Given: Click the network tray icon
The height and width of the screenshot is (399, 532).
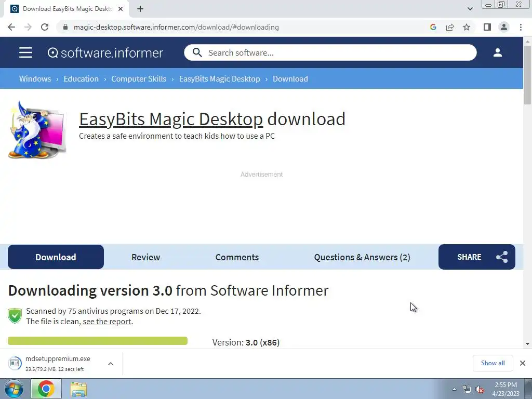Looking at the screenshot, I should pos(467,390).
